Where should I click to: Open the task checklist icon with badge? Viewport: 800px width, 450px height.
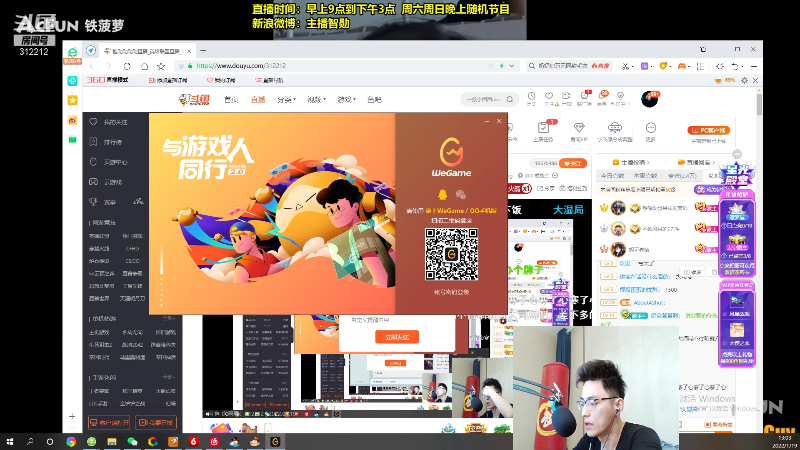[543, 128]
